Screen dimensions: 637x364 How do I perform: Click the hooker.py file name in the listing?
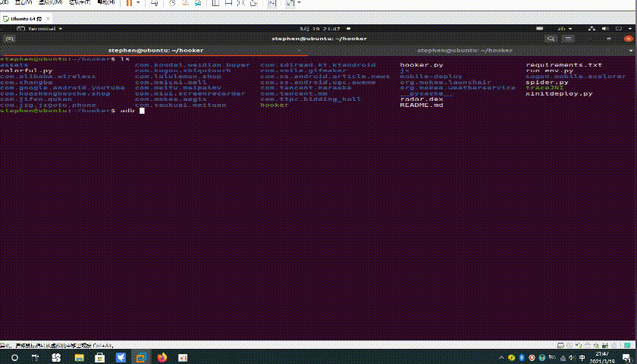coord(422,65)
